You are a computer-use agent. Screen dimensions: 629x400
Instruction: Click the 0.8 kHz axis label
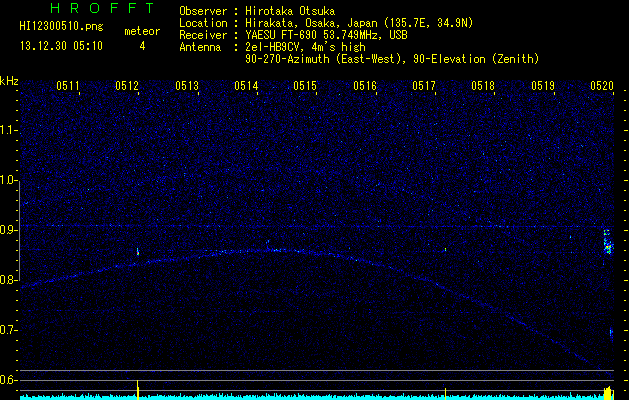[8, 280]
